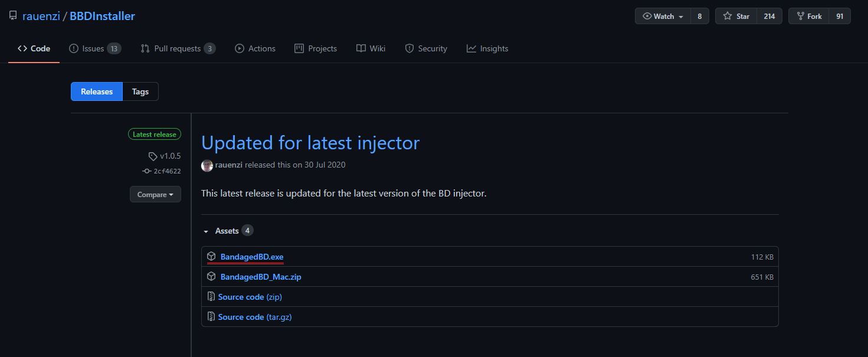Click the code brackets icon on the Code tab
The width and height of the screenshot is (868, 357).
click(22, 48)
